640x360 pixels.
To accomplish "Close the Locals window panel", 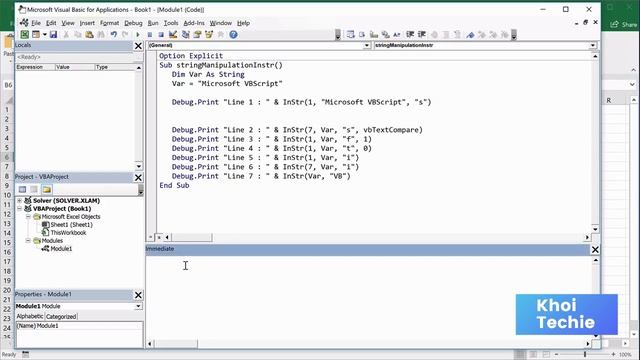I will (x=138, y=46).
